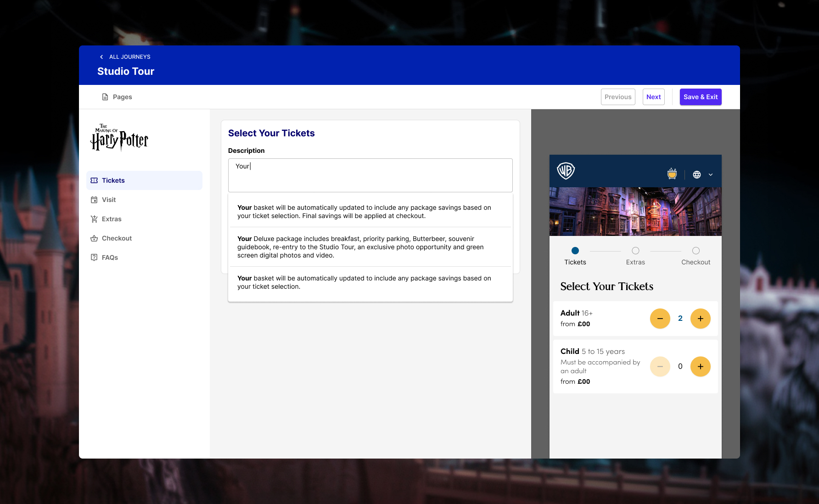Decrease the Adult ticket quantity

660,319
